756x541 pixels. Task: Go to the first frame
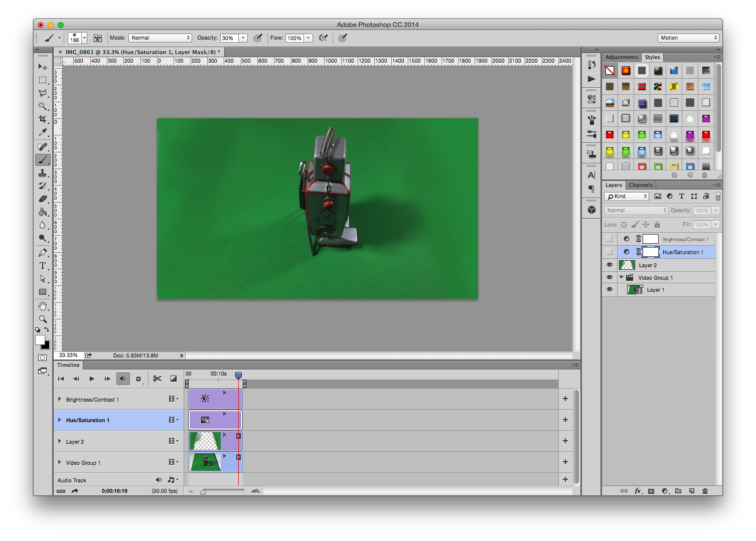point(61,379)
